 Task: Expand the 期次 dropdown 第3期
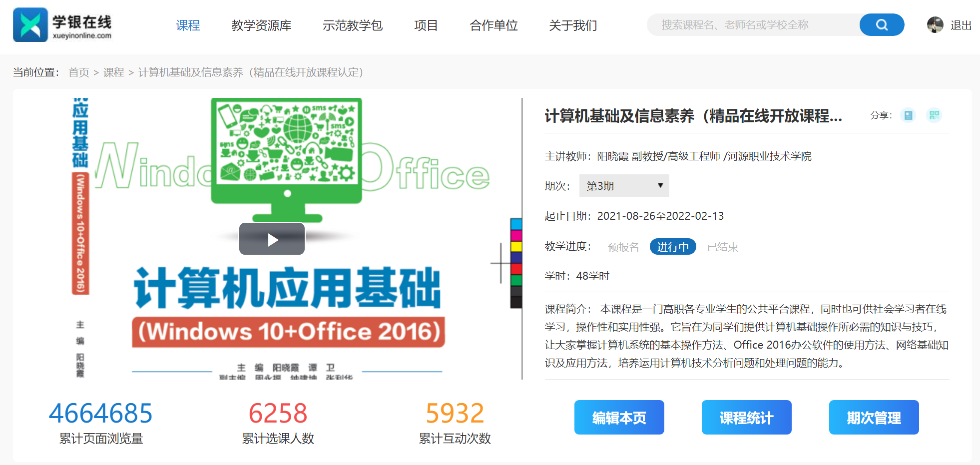[624, 186]
